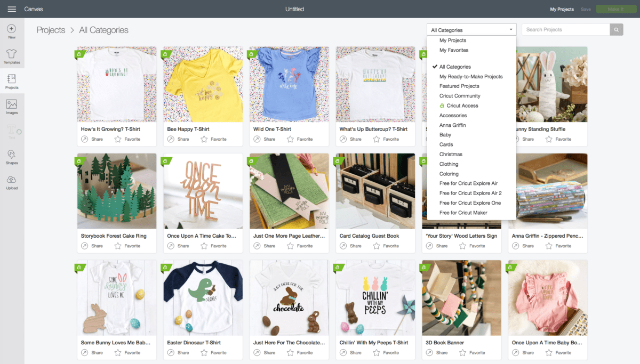Start a new project with the New icon
The height and width of the screenshot is (364, 640).
point(11,30)
